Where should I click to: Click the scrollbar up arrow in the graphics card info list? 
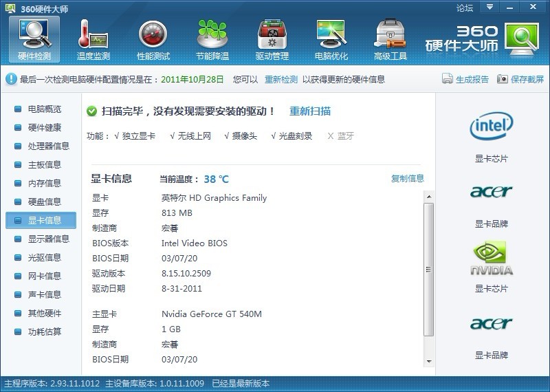click(x=429, y=197)
